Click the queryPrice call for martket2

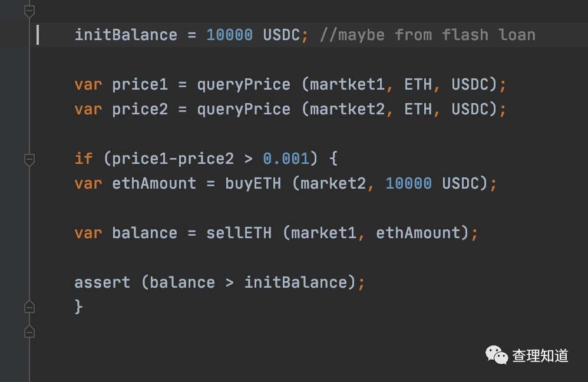click(244, 110)
